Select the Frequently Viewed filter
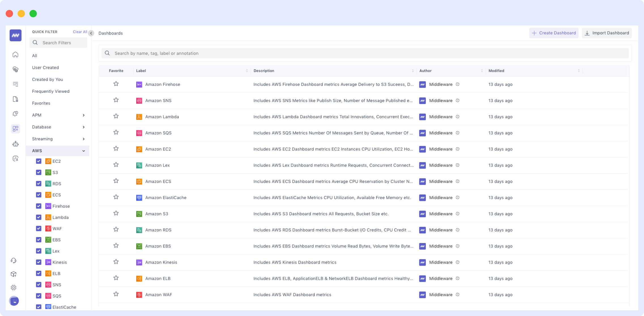This screenshot has width=644, height=316. tap(51, 91)
